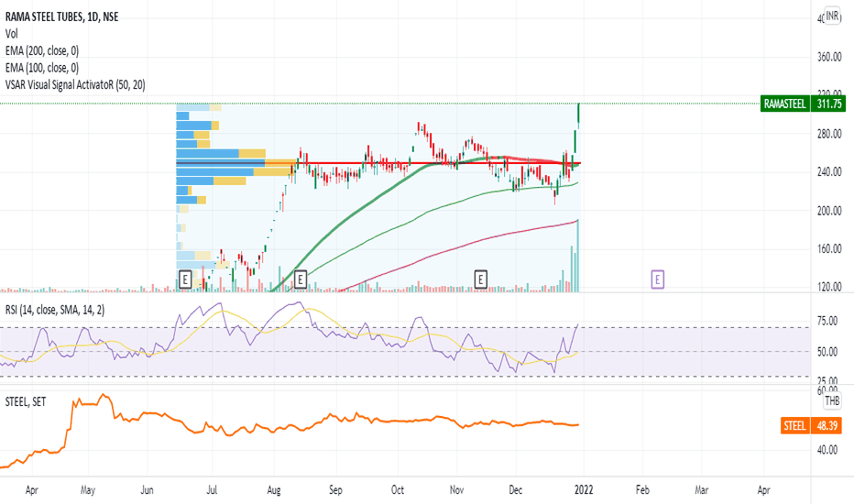
Task: Click the 120.00 price axis label
Action: (x=829, y=287)
